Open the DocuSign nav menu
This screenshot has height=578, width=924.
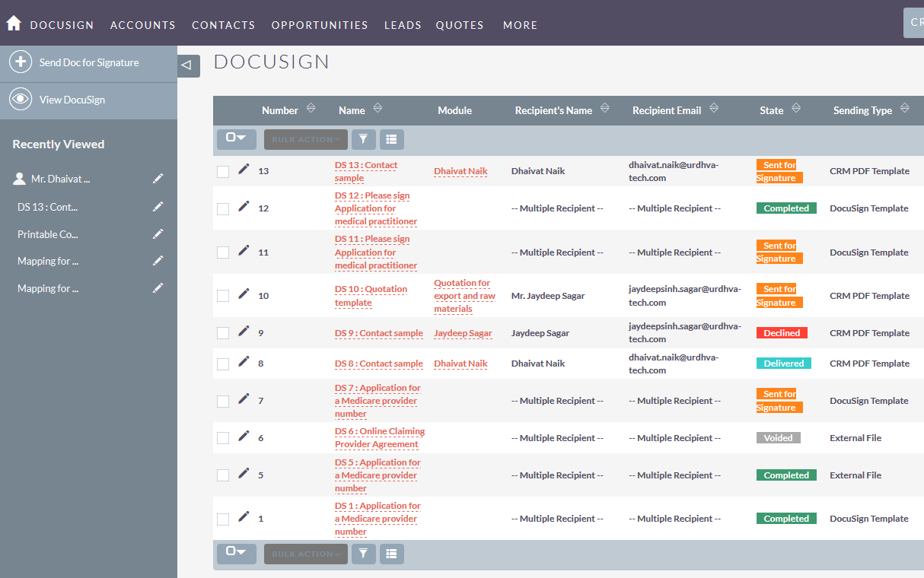pos(62,25)
